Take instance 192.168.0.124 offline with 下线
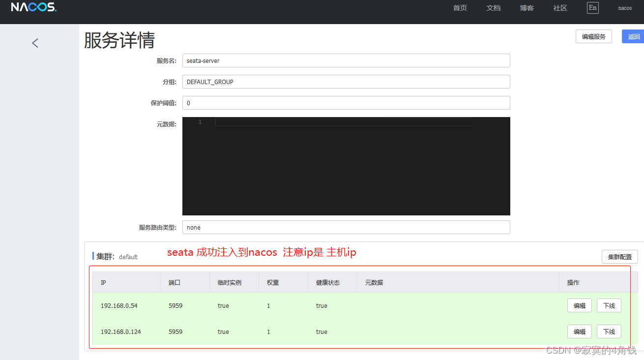 [x=609, y=331]
